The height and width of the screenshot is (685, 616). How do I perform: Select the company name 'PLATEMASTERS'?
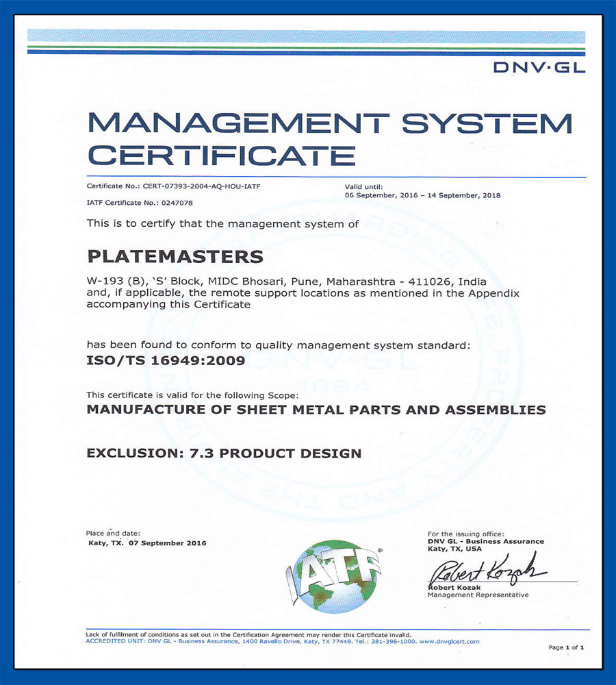tap(175, 256)
